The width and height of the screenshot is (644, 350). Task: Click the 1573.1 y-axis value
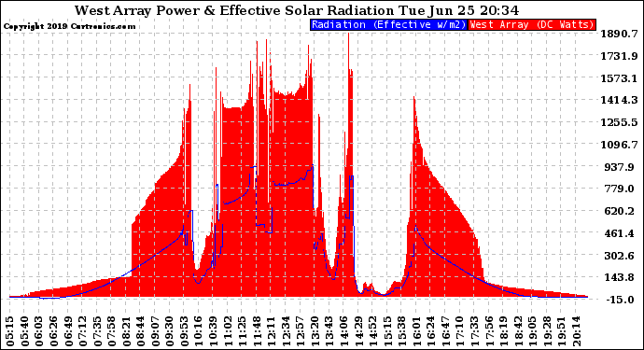click(620, 78)
